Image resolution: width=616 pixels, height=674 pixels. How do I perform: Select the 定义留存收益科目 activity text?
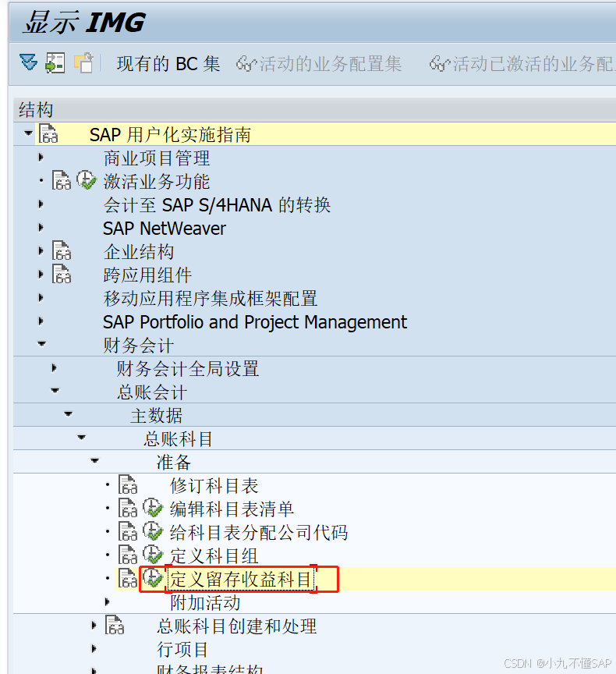tap(241, 580)
